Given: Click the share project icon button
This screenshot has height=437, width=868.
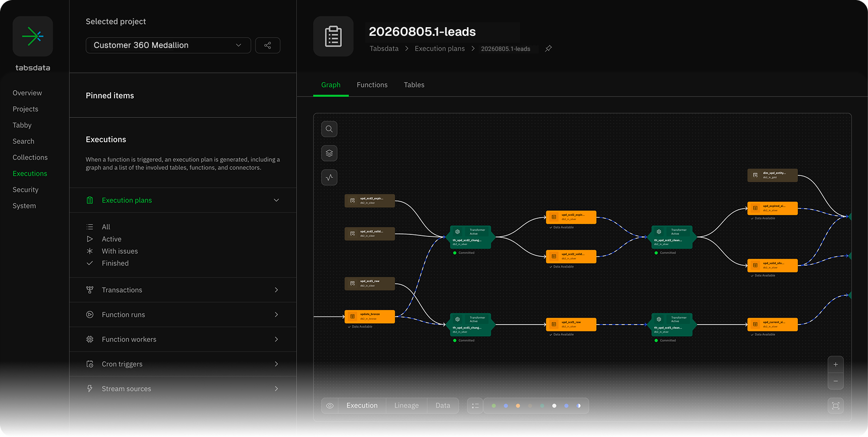Looking at the screenshot, I should pos(268,45).
